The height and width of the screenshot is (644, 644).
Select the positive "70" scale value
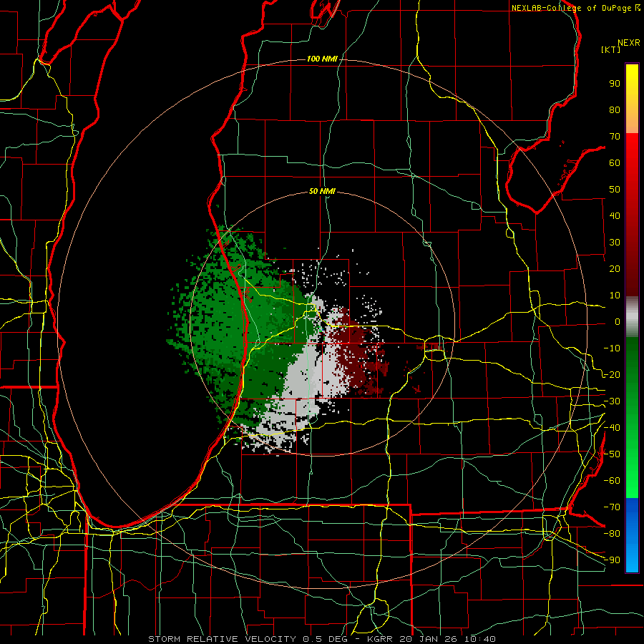(615, 137)
